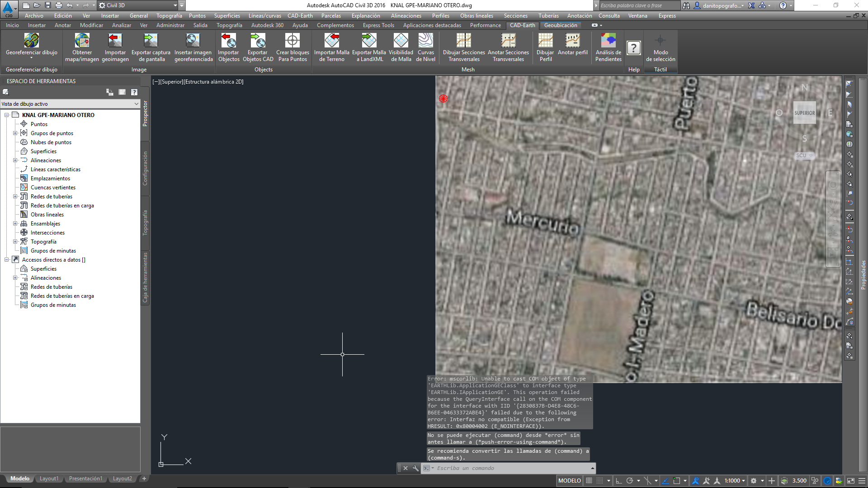Toggle snap mode in status bar
The image size is (868, 488).
(x=599, y=481)
